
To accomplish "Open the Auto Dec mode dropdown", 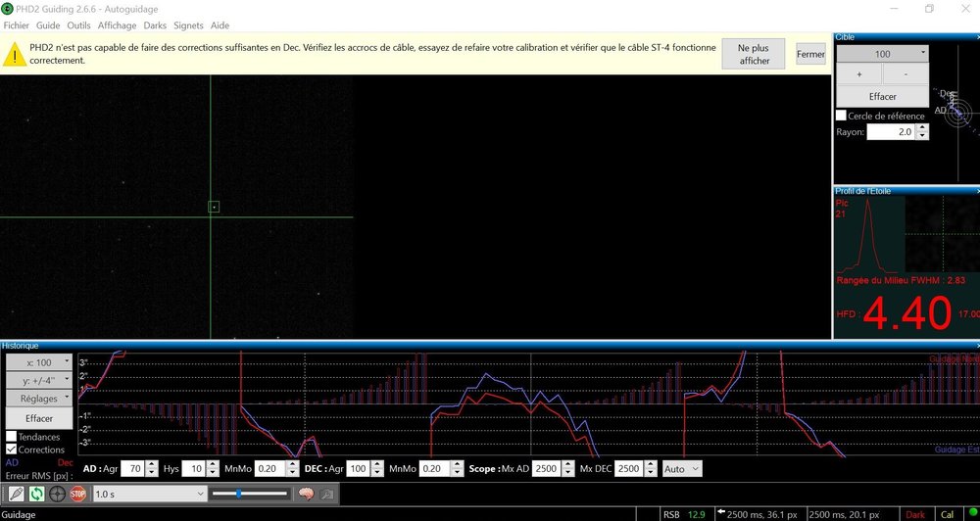I will click(682, 468).
